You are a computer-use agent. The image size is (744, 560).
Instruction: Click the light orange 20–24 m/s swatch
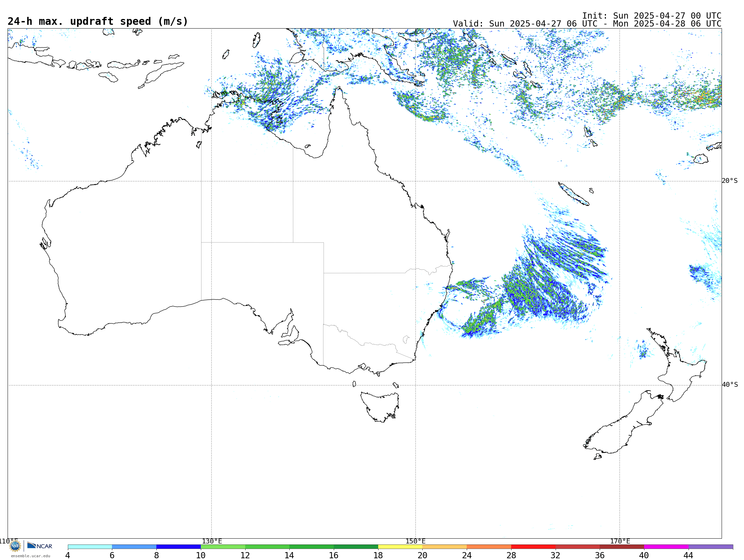coord(445,547)
